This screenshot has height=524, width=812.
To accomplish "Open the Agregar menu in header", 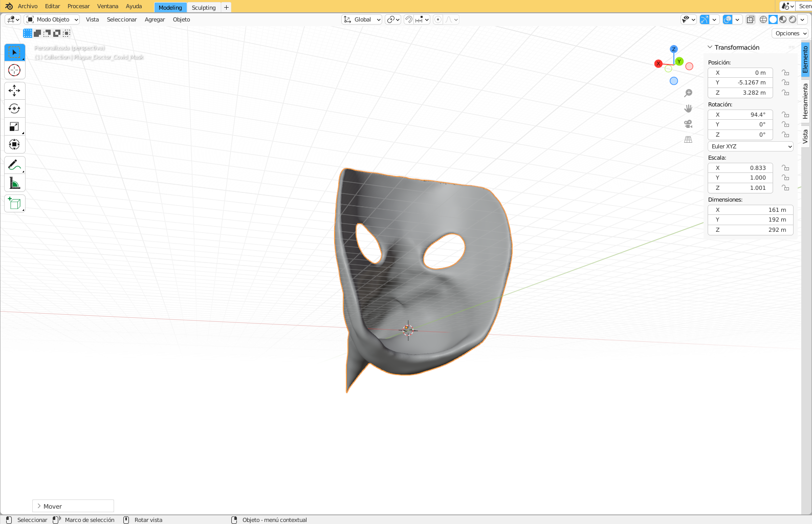I will [155, 19].
